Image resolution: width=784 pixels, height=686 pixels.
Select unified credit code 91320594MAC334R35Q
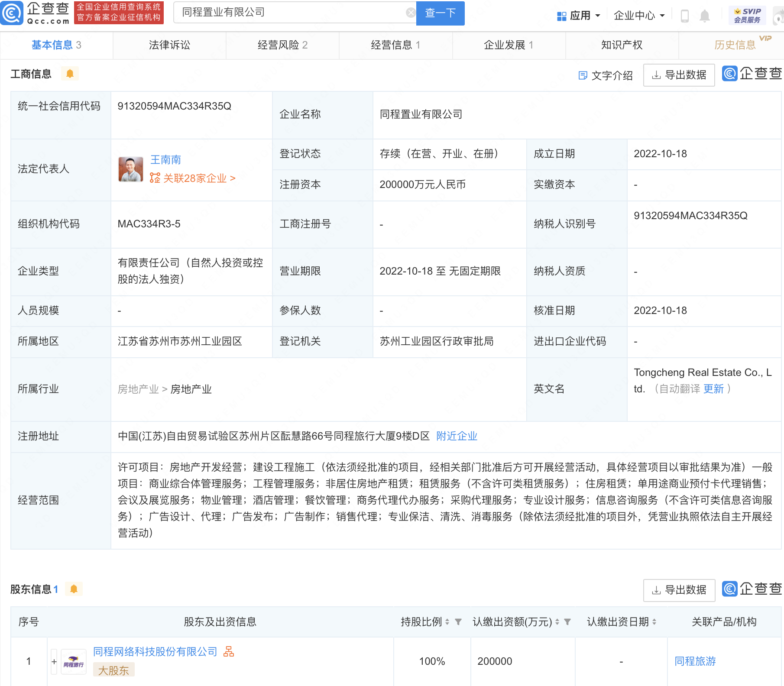pyautogui.click(x=174, y=106)
